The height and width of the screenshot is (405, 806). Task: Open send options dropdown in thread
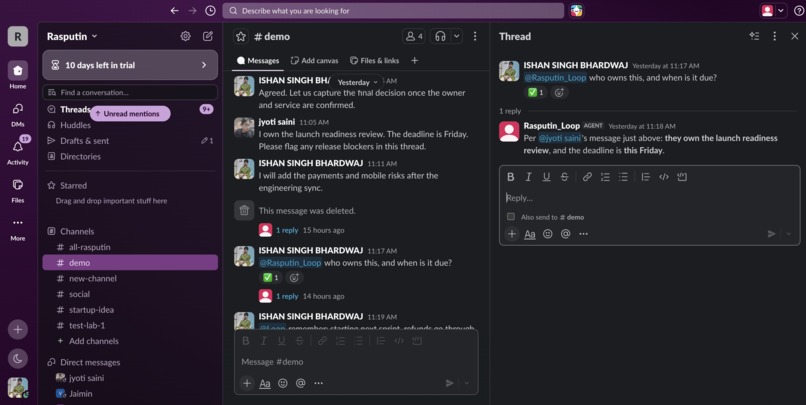point(789,234)
